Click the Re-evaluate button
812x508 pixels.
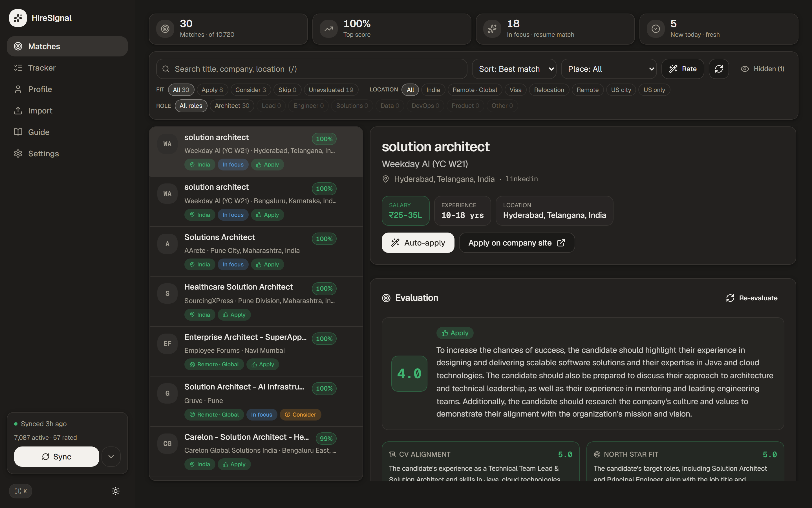coord(752,298)
